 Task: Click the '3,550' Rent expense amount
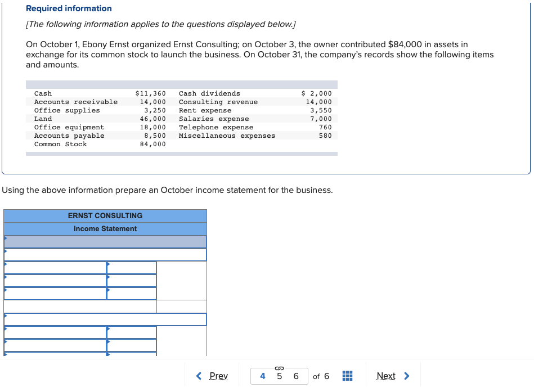click(321, 110)
